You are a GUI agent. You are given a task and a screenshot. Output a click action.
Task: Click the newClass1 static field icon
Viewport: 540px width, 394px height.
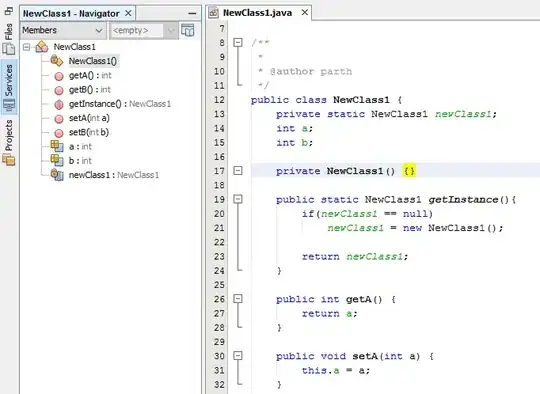pyautogui.click(x=57, y=175)
